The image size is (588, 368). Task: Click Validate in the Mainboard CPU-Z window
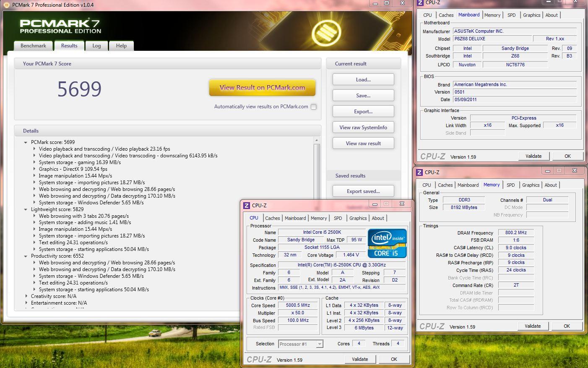[533, 156]
